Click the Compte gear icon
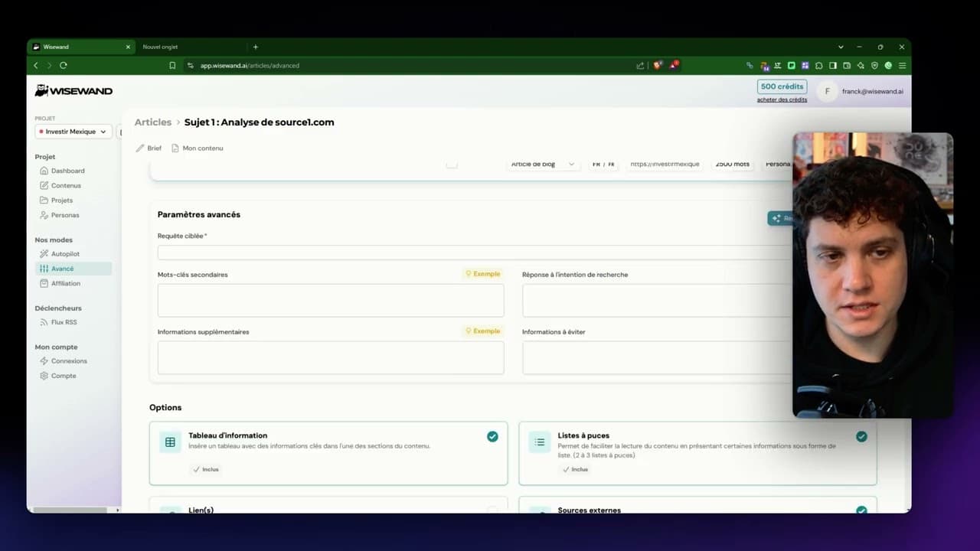The image size is (980, 551). pyautogui.click(x=44, y=375)
